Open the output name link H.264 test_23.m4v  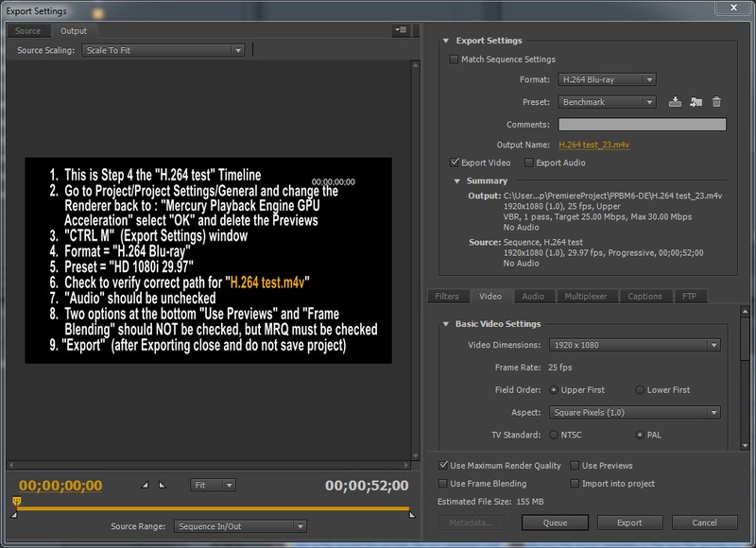(596, 146)
